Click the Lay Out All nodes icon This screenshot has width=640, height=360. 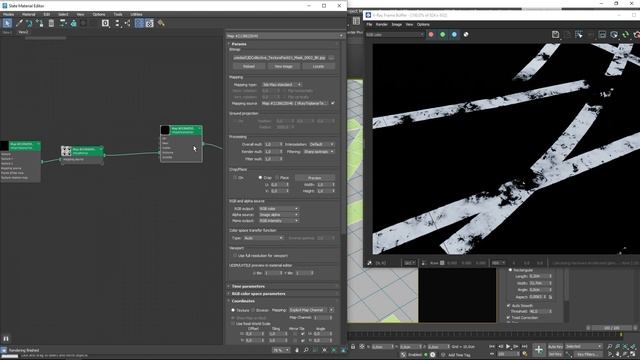coord(117,23)
